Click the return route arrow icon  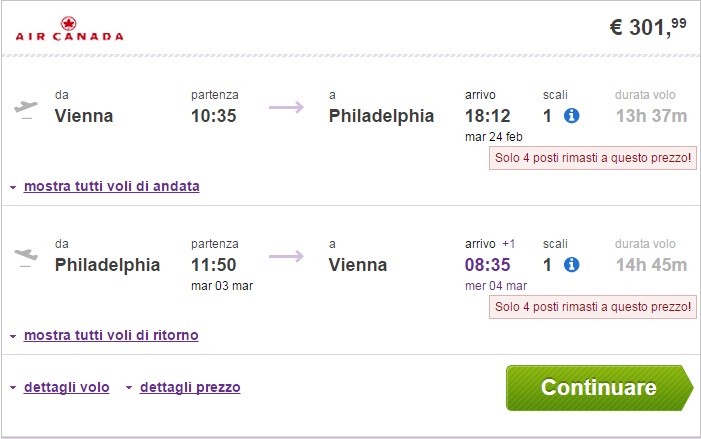point(286,257)
